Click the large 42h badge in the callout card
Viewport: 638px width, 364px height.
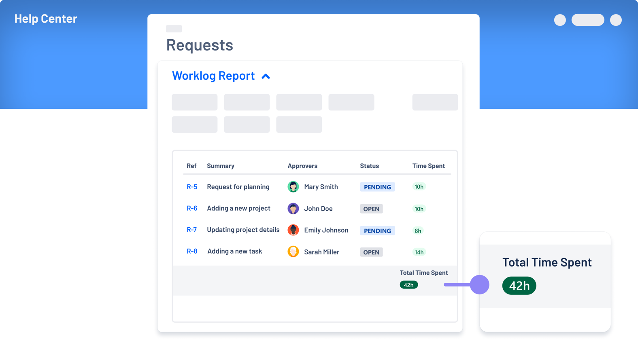519,286
